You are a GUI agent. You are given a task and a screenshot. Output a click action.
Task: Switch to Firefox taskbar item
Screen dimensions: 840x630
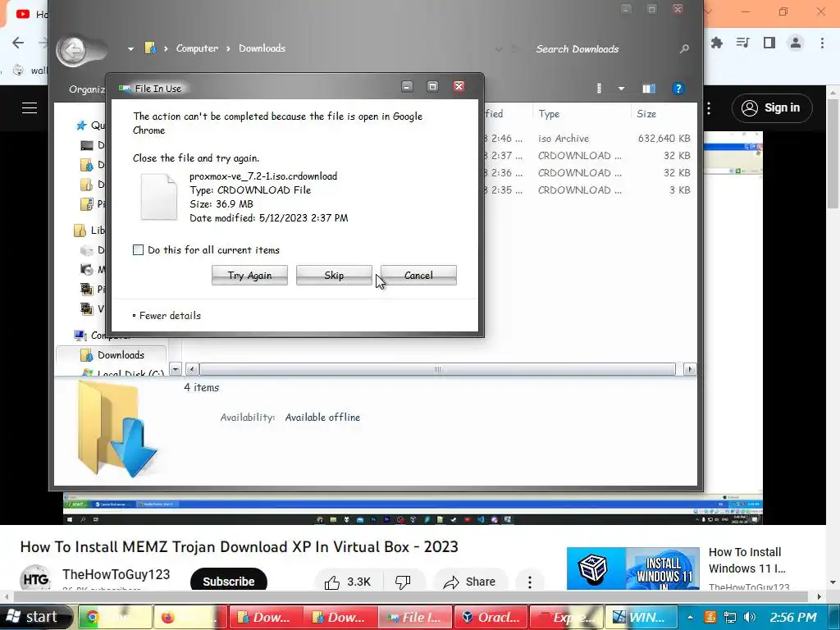(189, 617)
